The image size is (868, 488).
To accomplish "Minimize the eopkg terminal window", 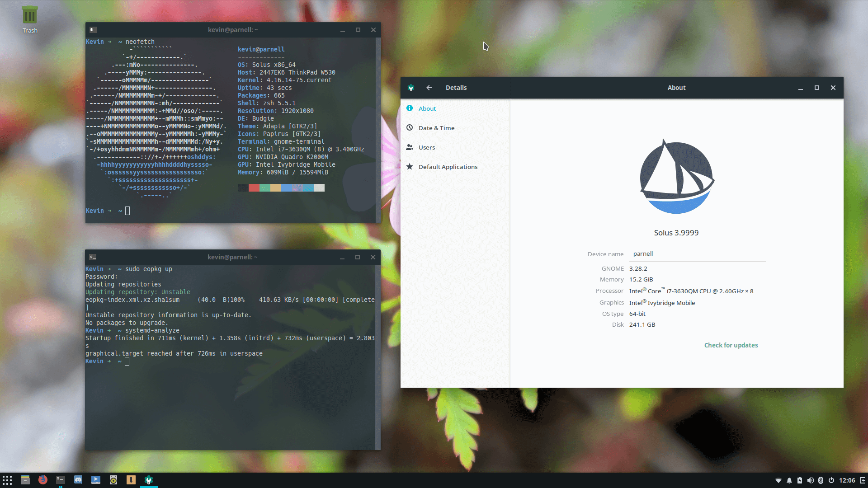I will coord(342,257).
